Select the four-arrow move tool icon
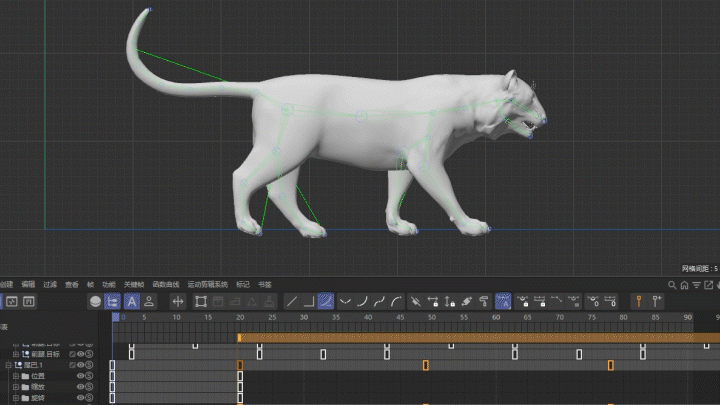Viewport: 720px width, 405px height. pyautogui.click(x=178, y=302)
